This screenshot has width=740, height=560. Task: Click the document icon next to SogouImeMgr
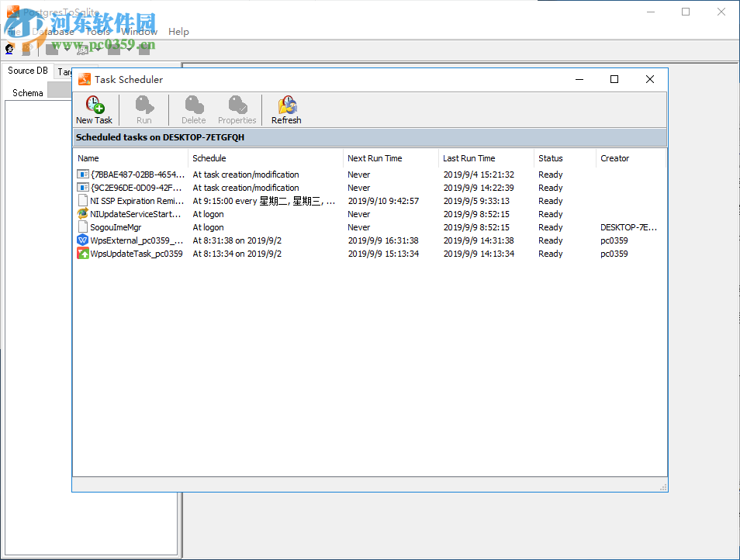click(82, 227)
